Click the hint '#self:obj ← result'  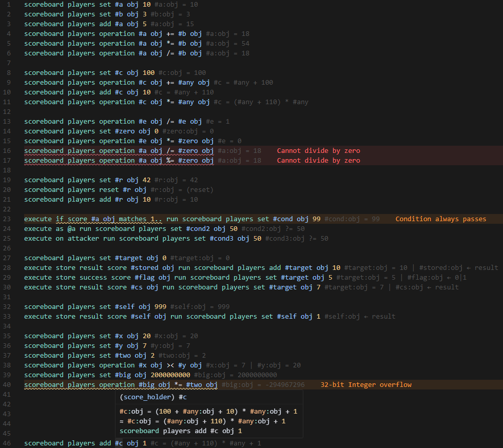click(x=360, y=317)
